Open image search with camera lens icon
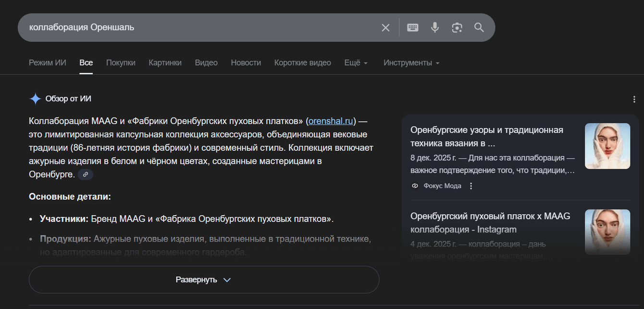Viewport: 644px width, 309px height. click(x=457, y=27)
